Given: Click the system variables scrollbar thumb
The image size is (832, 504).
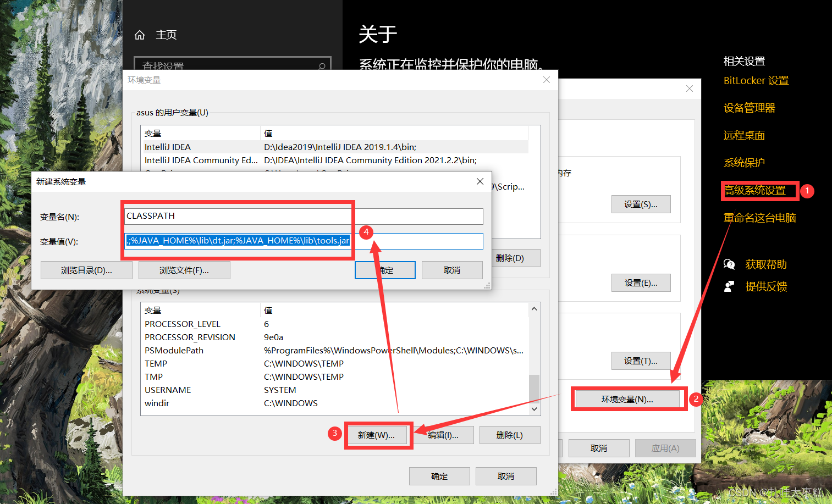Looking at the screenshot, I should coord(534,389).
